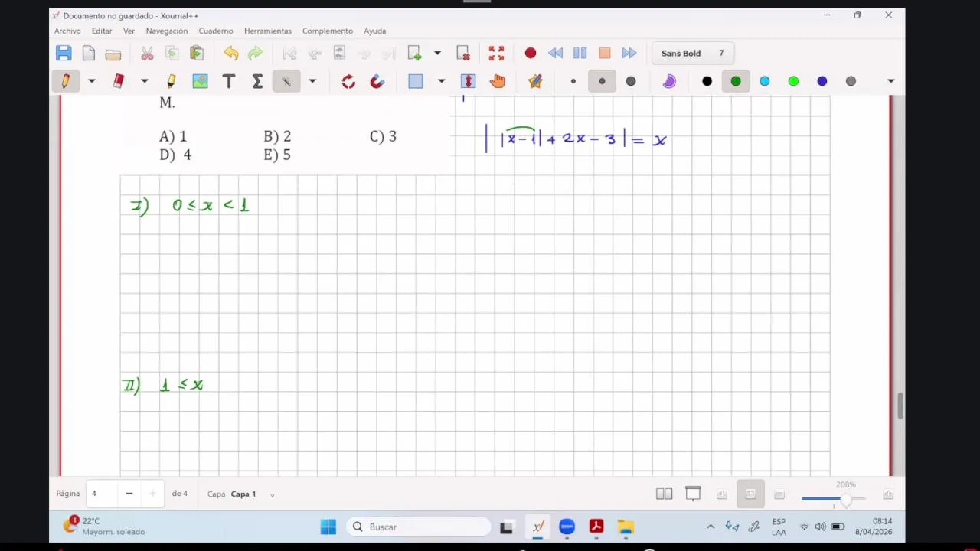
Task: Set thin line thickness dot
Action: click(x=573, y=81)
